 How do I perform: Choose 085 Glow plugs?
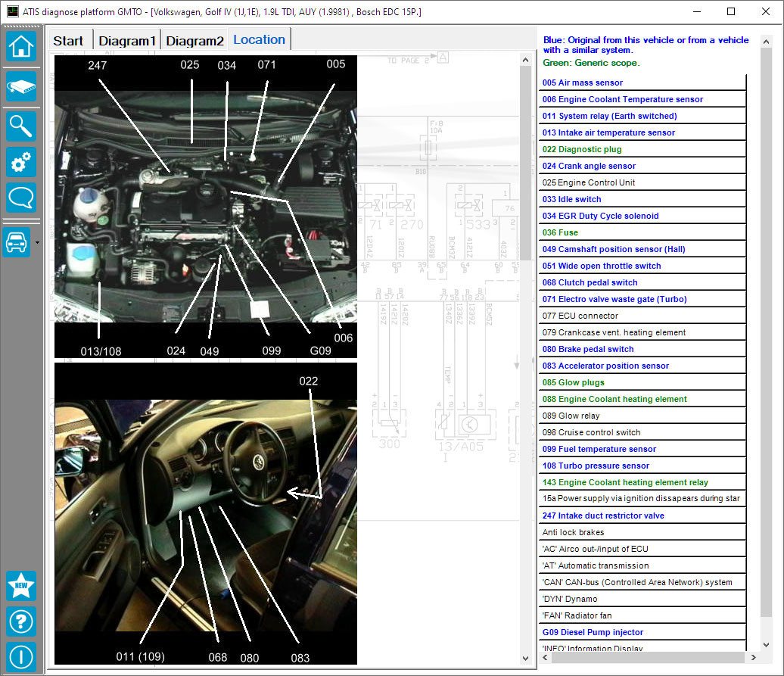click(642, 382)
